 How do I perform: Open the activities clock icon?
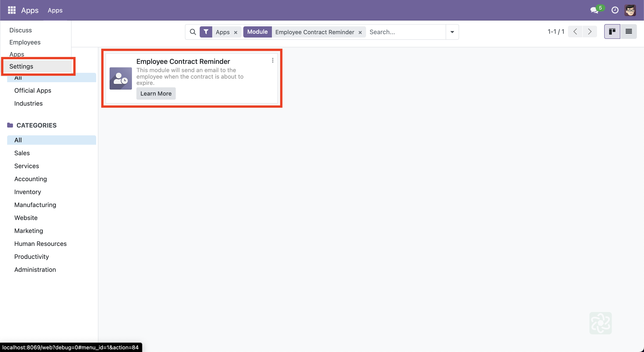[x=615, y=10]
